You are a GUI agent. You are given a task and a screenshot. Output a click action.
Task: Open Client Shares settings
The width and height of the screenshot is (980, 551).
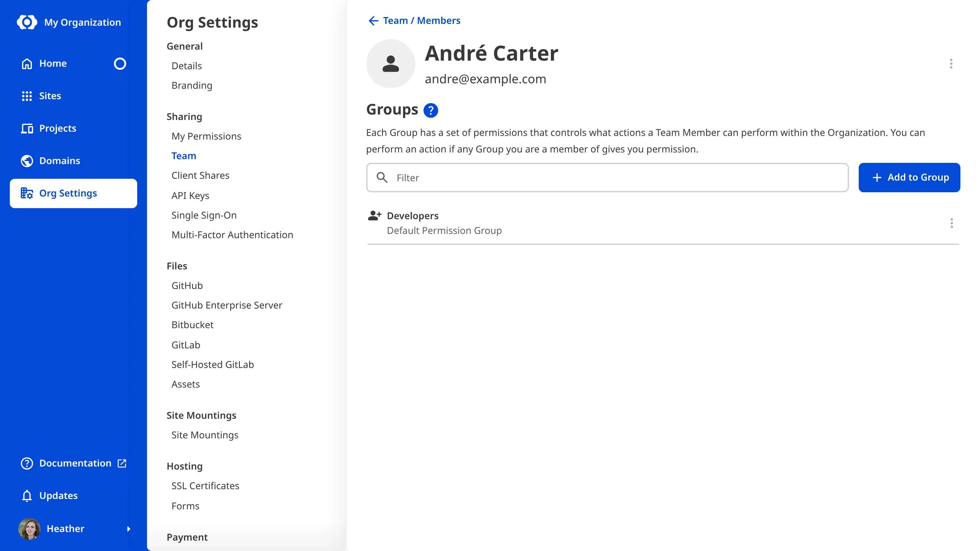(x=200, y=175)
